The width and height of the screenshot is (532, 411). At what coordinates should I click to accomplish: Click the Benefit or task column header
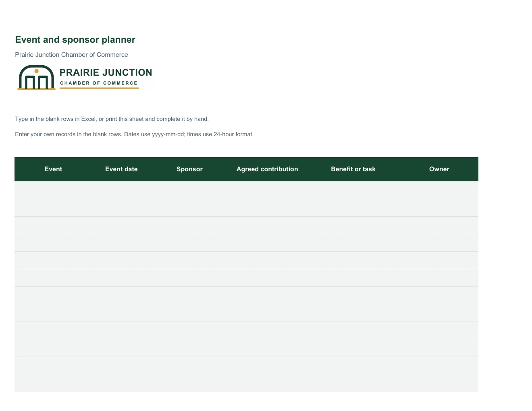(353, 169)
